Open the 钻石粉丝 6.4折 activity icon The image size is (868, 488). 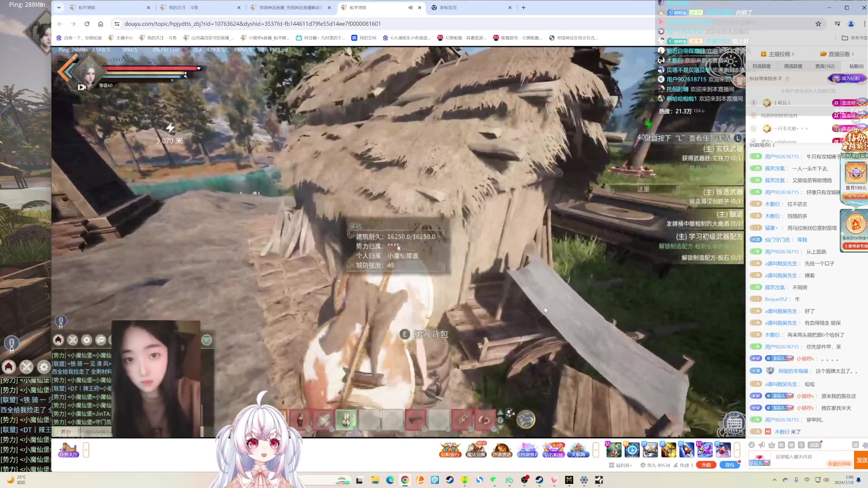click(553, 450)
